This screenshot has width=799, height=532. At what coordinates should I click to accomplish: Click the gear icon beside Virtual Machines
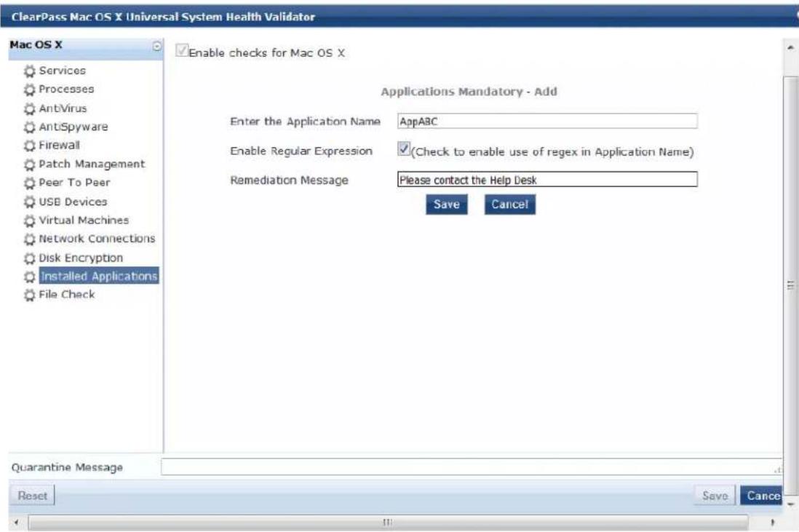tap(30, 221)
